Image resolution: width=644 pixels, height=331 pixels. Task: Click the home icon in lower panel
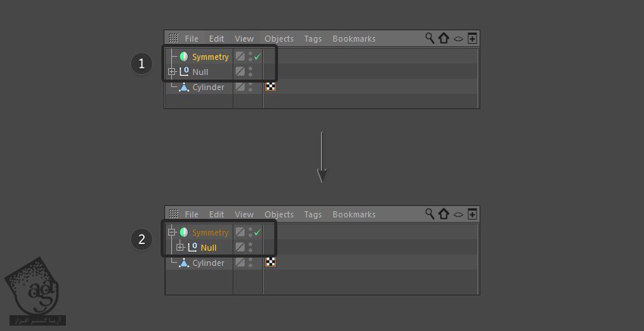point(443,214)
